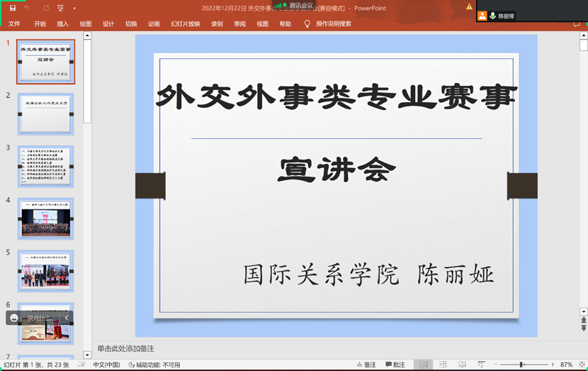
Task: Click the 中文(中国) language indicator
Action: pyautogui.click(x=106, y=365)
